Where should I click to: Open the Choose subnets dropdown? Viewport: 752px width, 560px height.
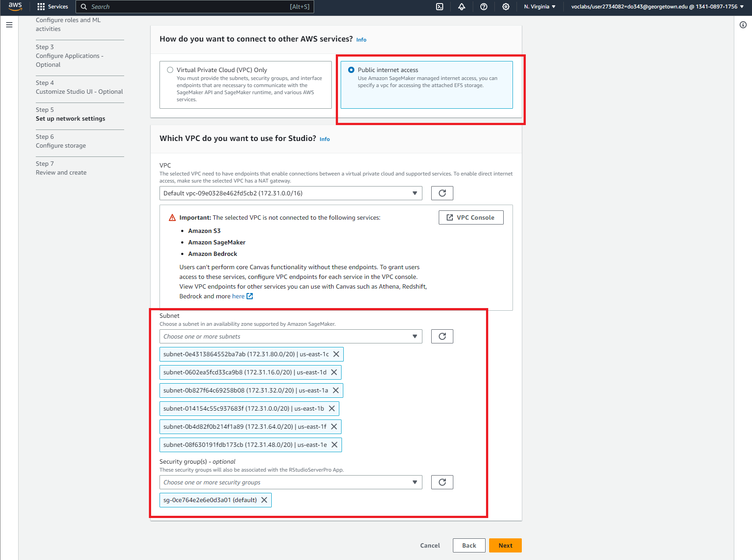tap(291, 336)
